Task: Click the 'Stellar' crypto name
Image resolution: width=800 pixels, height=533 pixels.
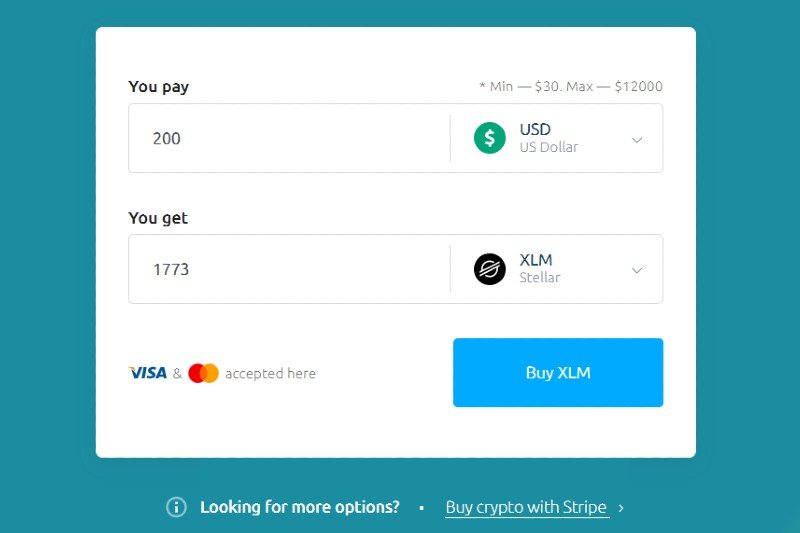Action: (539, 278)
